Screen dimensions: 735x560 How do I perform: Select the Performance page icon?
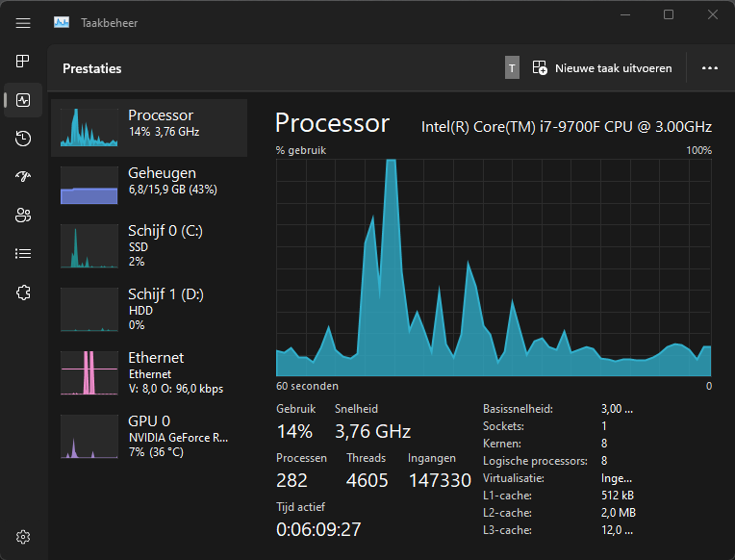pos(23,100)
